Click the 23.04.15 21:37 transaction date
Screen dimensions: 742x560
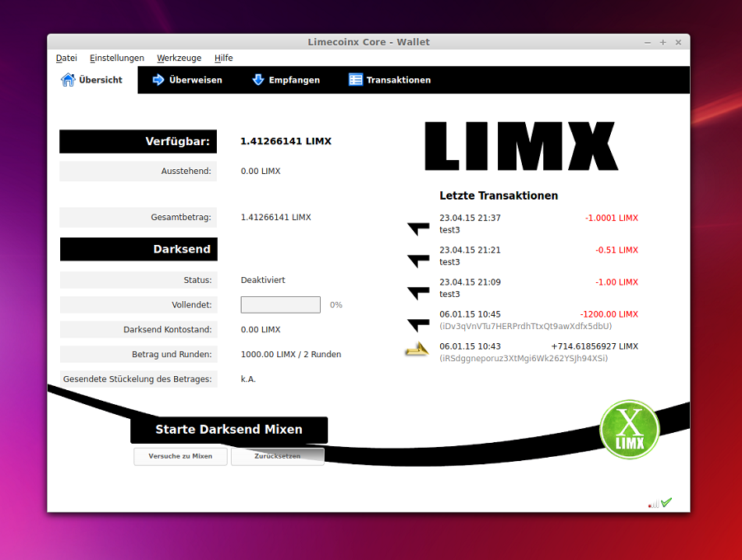pos(470,219)
